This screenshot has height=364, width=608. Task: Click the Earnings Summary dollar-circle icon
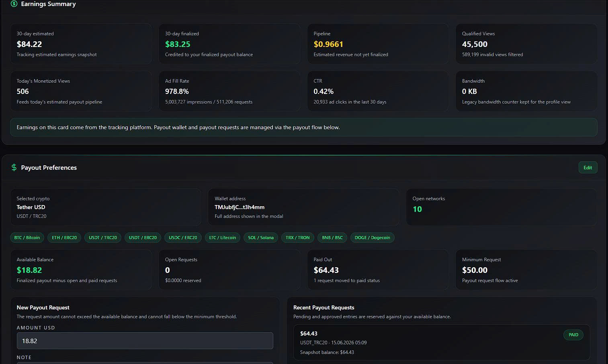tap(14, 4)
